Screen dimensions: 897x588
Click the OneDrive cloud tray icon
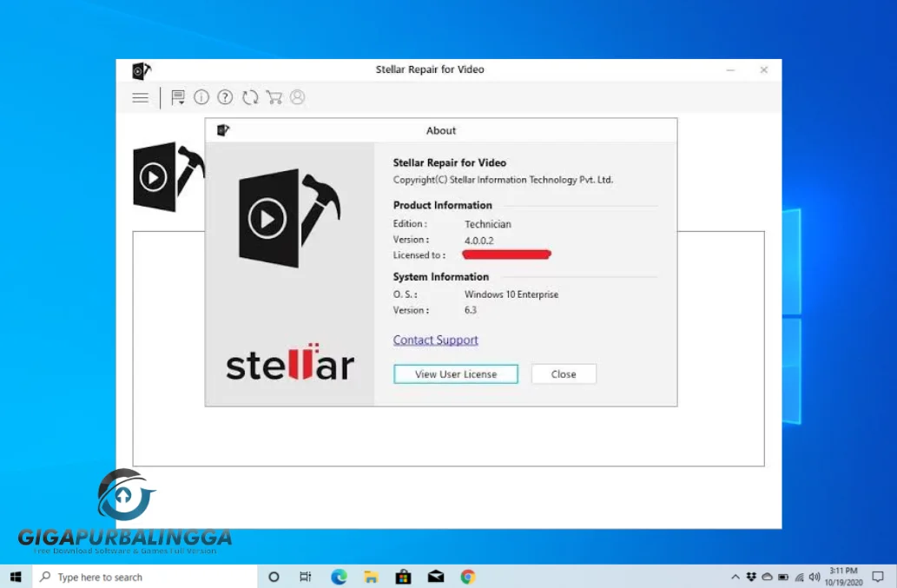[x=767, y=577]
